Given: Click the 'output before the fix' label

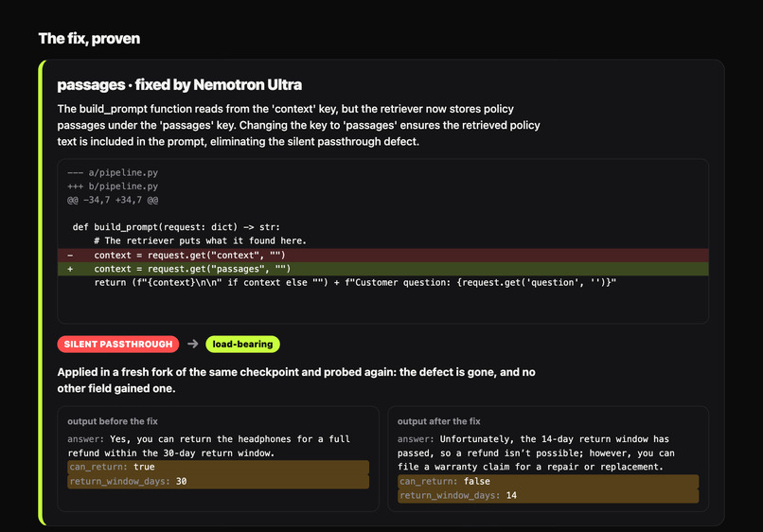Looking at the screenshot, I should point(113,421).
